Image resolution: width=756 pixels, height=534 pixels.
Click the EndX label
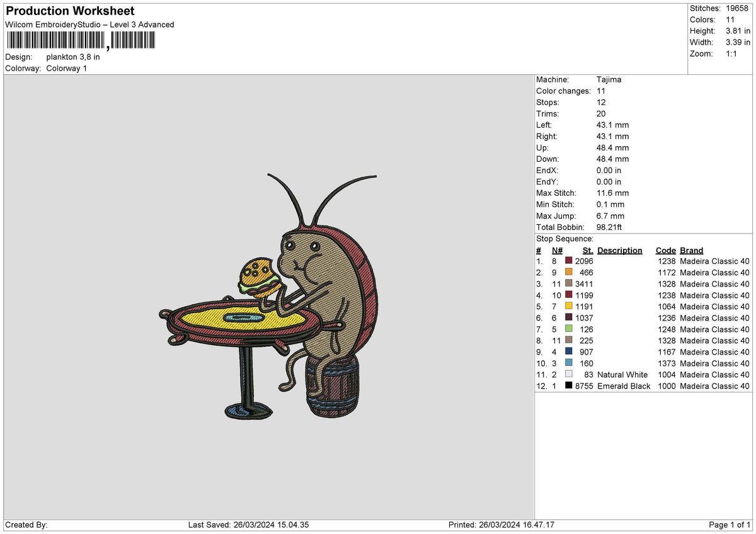[x=547, y=170]
